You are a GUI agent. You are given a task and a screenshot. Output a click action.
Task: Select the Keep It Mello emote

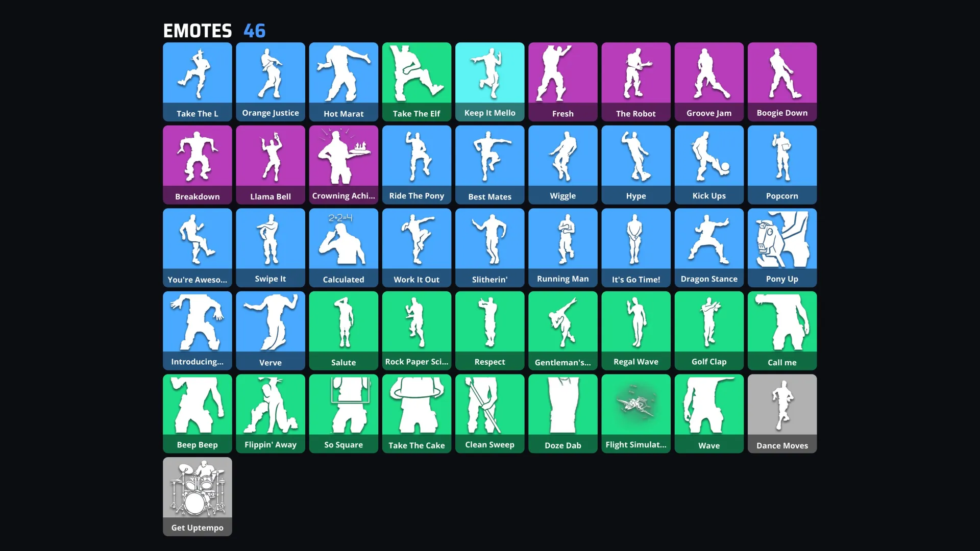pyautogui.click(x=489, y=82)
